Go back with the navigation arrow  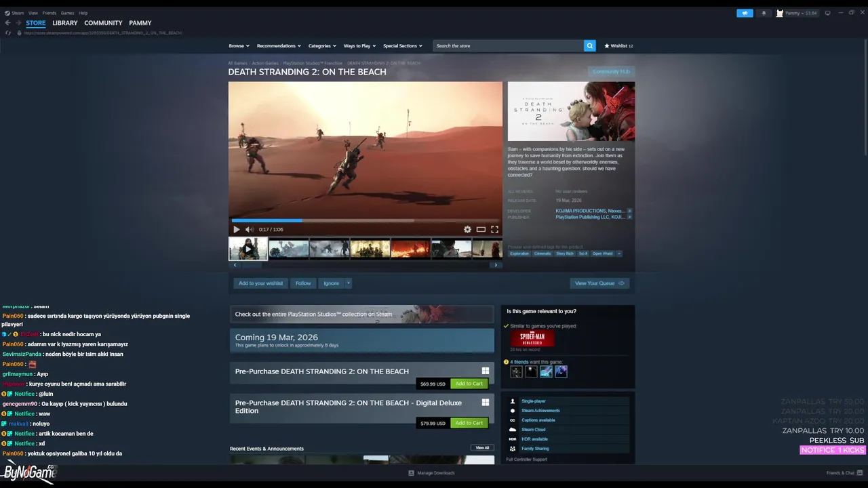coord(8,23)
